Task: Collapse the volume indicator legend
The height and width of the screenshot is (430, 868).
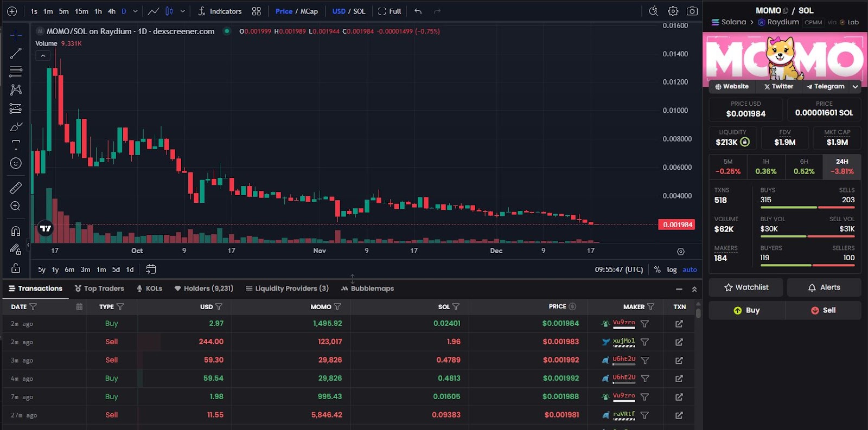Action: point(43,55)
